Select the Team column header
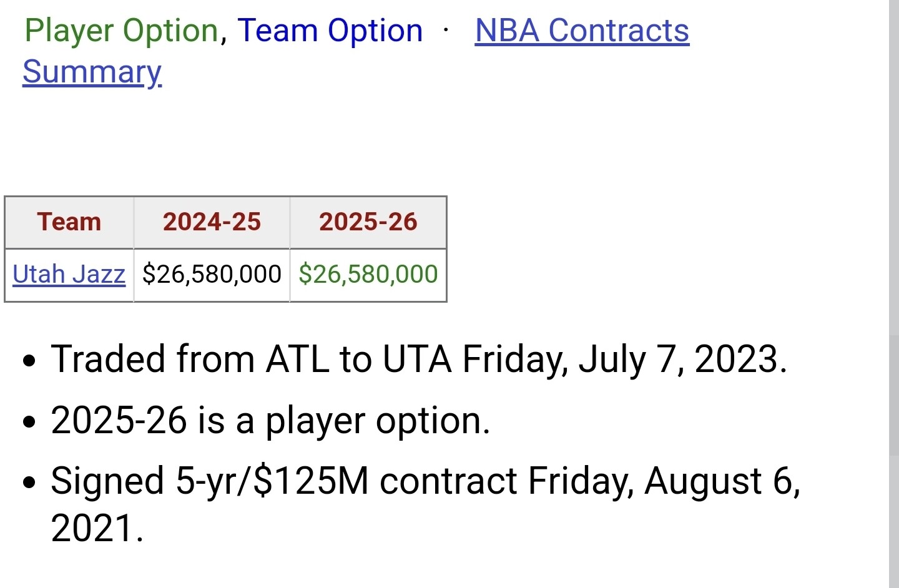This screenshot has height=588, width=899. 69,222
